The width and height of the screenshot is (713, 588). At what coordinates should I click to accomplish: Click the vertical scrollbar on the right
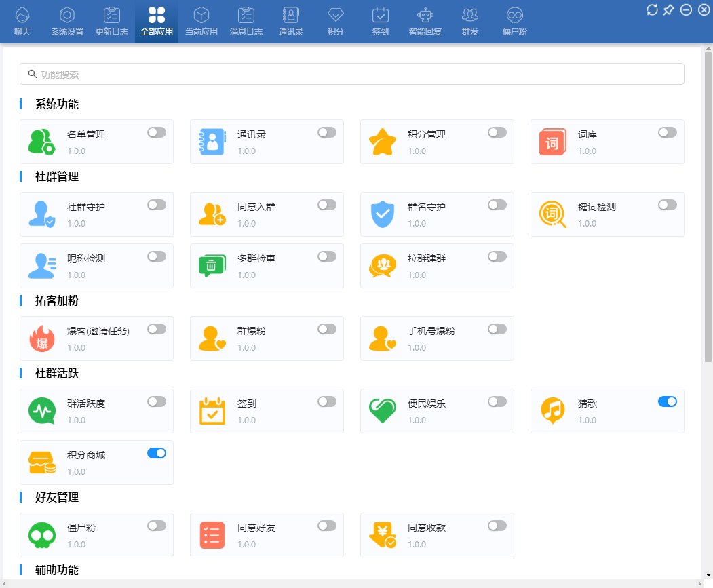coord(708,203)
